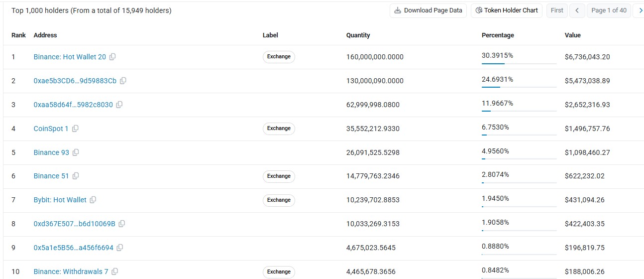Copy the CoinSpot 1 address
This screenshot has width=644, height=279.
[75, 129]
